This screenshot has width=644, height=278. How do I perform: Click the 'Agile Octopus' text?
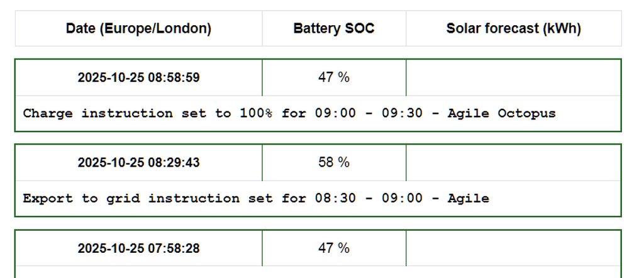[501, 114]
